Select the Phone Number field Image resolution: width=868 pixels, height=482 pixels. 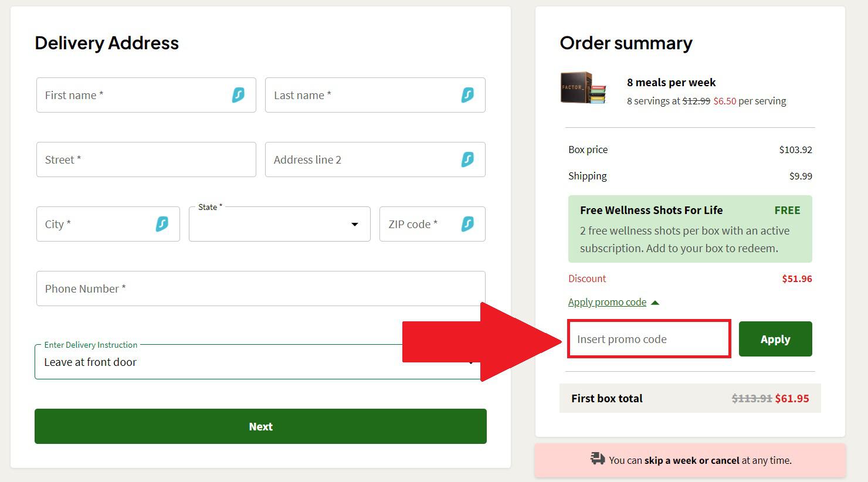pyautogui.click(x=260, y=288)
